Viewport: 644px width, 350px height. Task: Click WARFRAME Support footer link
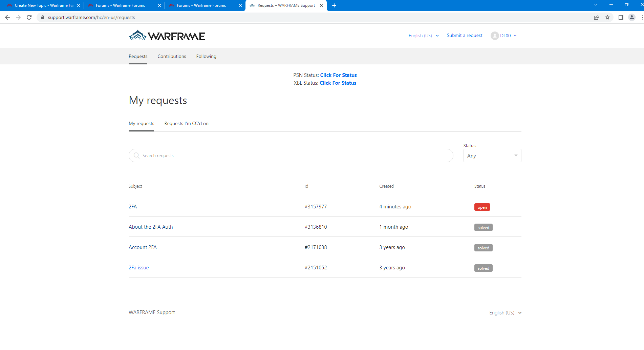[x=152, y=312]
